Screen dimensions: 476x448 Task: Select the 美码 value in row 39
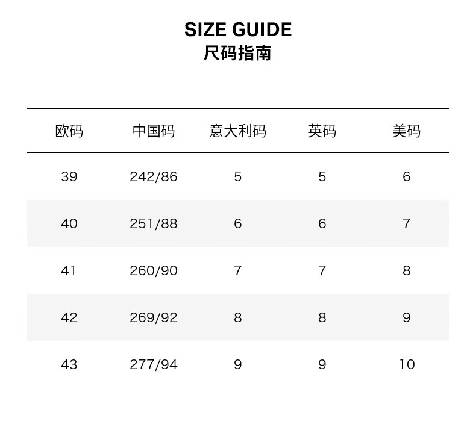(407, 176)
